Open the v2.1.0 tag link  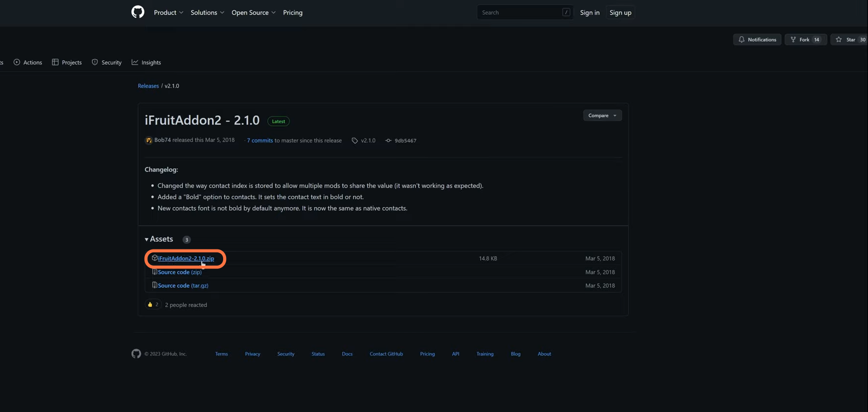click(368, 140)
